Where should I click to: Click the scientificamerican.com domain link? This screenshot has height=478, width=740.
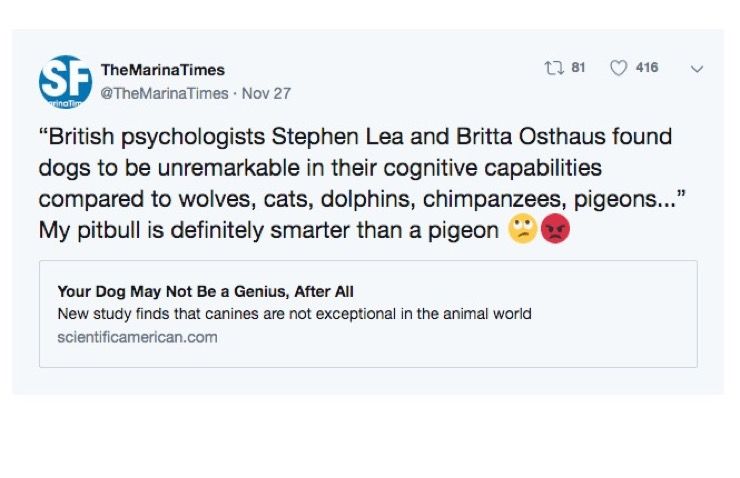tap(137, 337)
